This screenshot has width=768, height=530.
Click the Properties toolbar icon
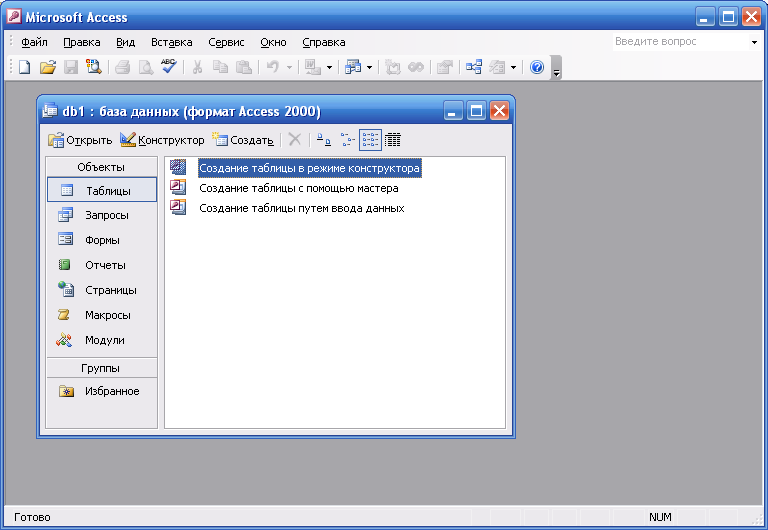445,67
